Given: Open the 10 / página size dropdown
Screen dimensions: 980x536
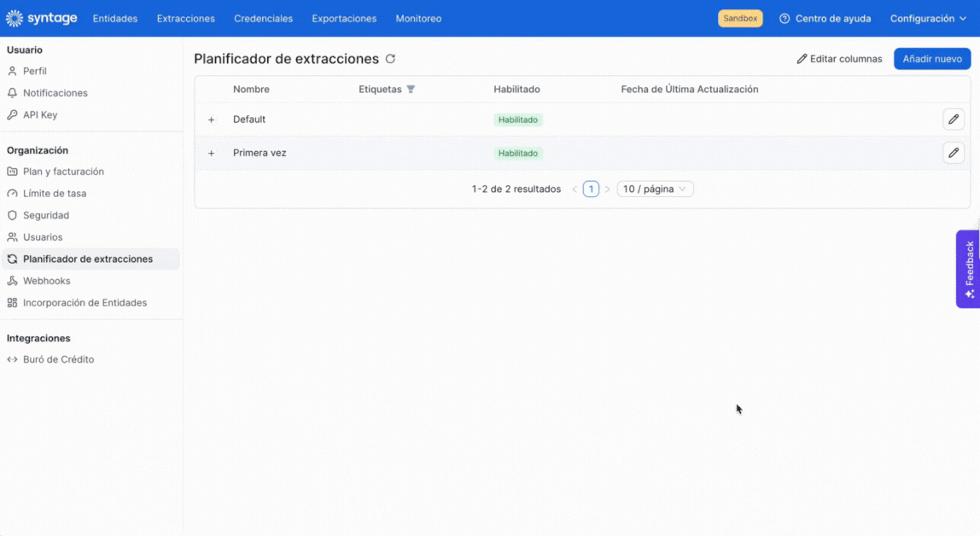Looking at the screenshot, I should 655,189.
